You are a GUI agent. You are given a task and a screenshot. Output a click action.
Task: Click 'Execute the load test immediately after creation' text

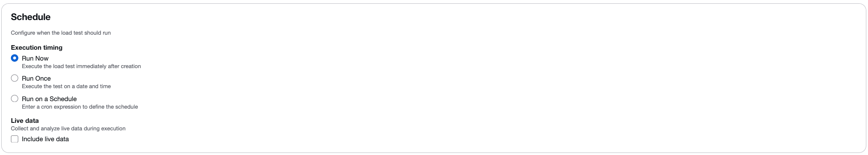pos(81,66)
